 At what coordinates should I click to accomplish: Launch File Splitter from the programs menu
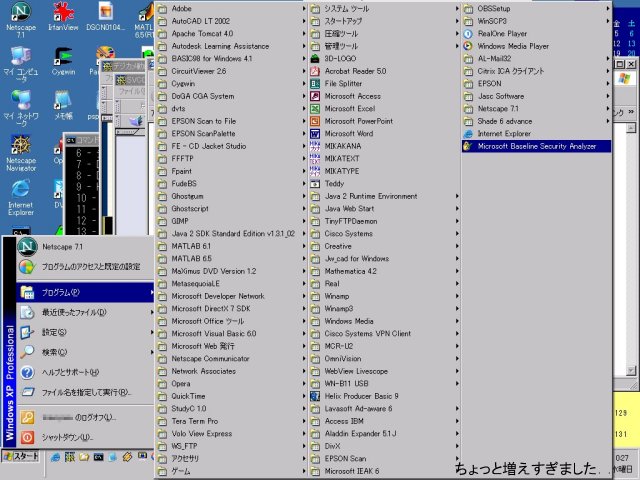(x=383, y=84)
